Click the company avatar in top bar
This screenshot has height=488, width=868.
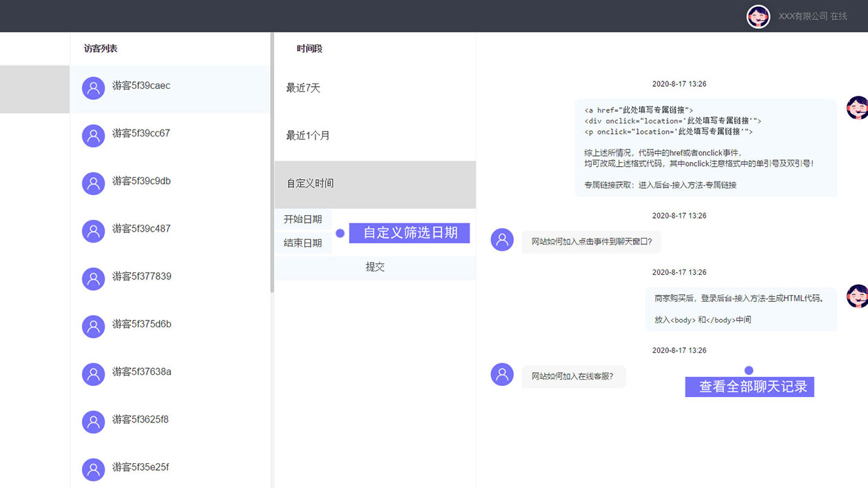(x=758, y=16)
